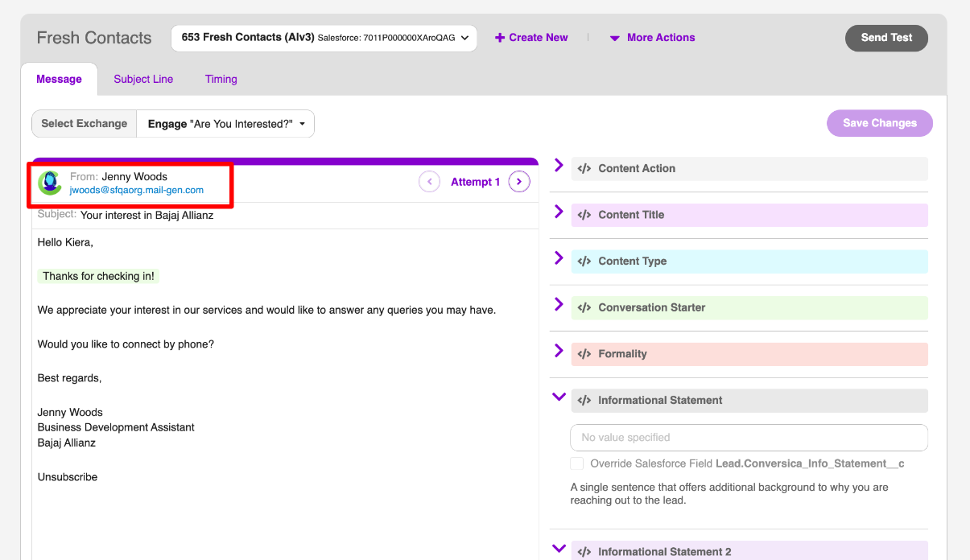Click the Save Changes button
Screen dimensions: 970x560
click(879, 123)
